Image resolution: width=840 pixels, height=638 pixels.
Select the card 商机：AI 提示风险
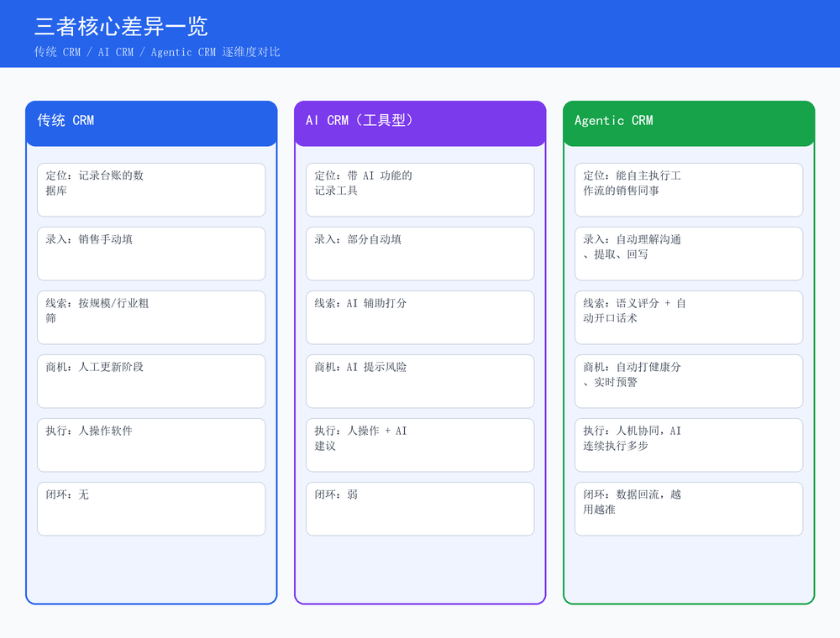click(x=420, y=381)
